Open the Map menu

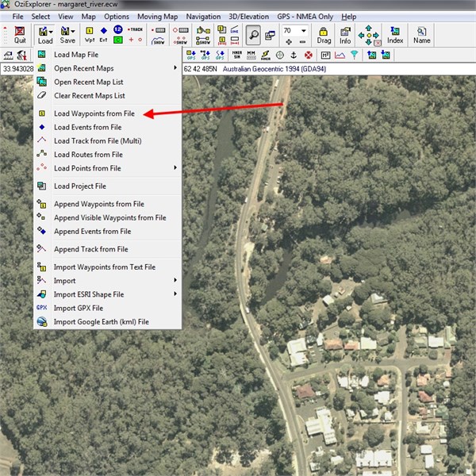pyautogui.click(x=88, y=17)
